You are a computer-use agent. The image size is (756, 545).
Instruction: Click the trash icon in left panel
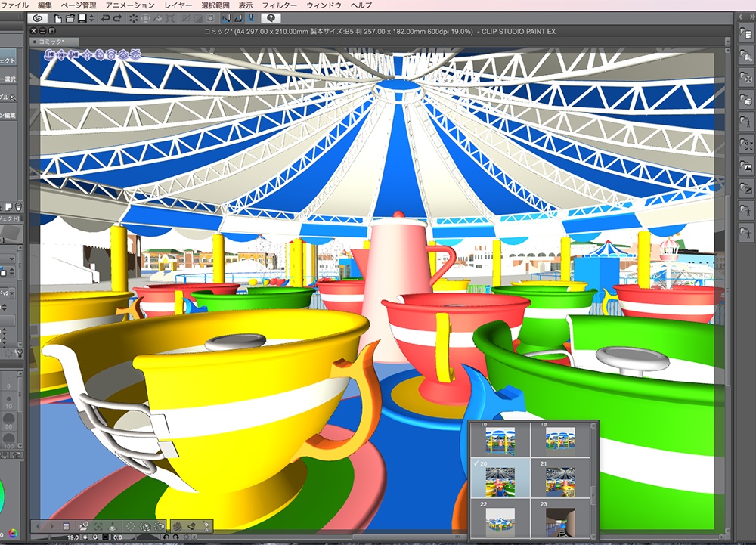click(x=18, y=206)
